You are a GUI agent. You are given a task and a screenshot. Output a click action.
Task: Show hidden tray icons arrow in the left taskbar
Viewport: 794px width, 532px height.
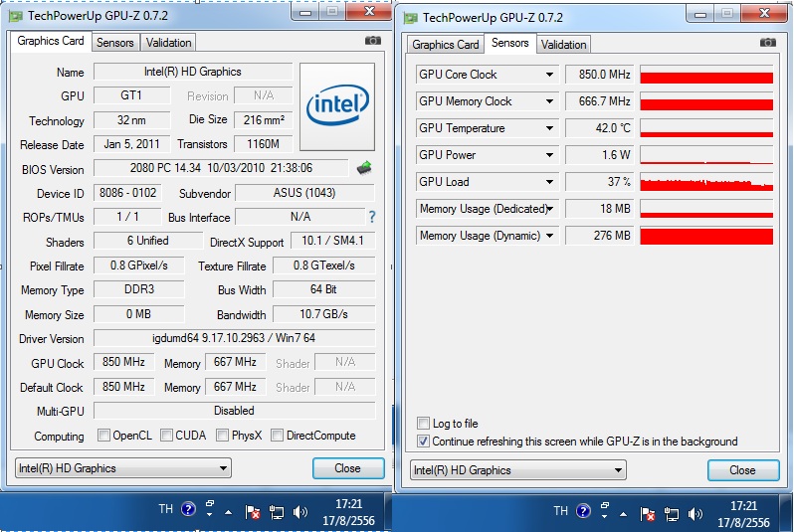229,513
